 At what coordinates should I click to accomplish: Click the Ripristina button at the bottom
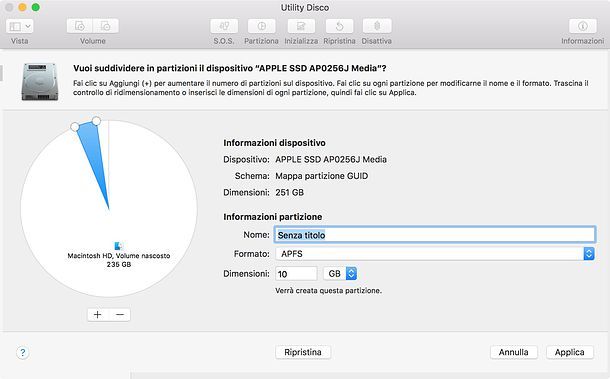(x=303, y=352)
